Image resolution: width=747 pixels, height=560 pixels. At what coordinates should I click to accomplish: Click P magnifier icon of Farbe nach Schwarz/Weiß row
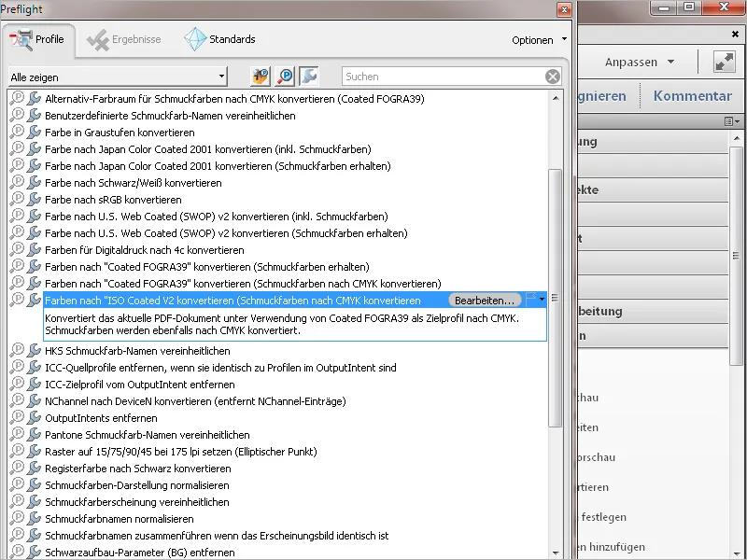[x=17, y=181]
